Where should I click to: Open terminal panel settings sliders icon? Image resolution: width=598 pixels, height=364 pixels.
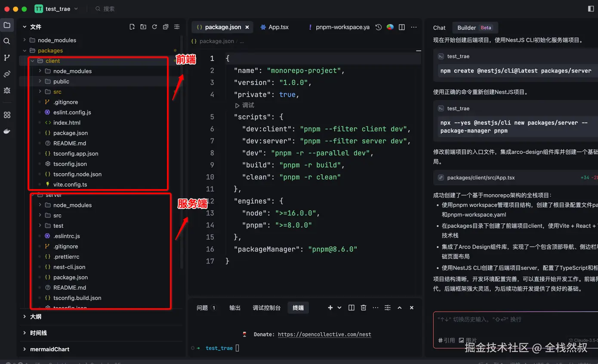tap(388, 308)
